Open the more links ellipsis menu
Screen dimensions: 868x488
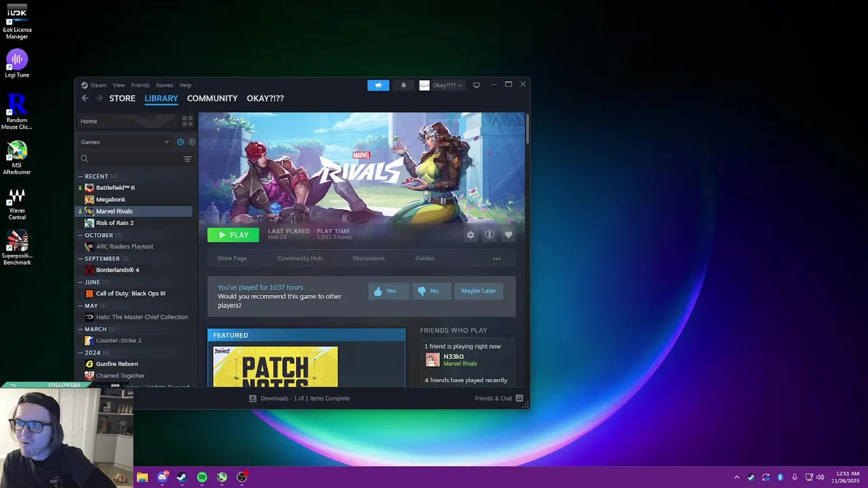(496, 258)
